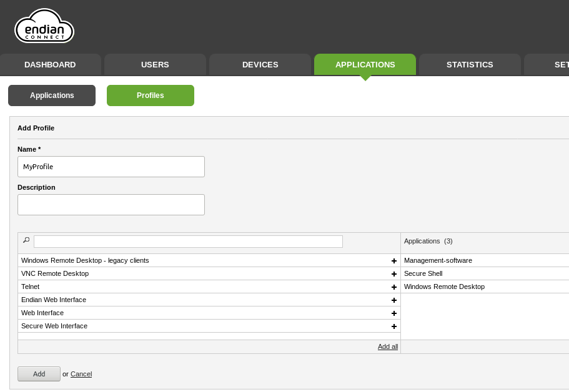Click plus beside Endian Web Interface
The image size is (569, 392).
coord(394,300)
